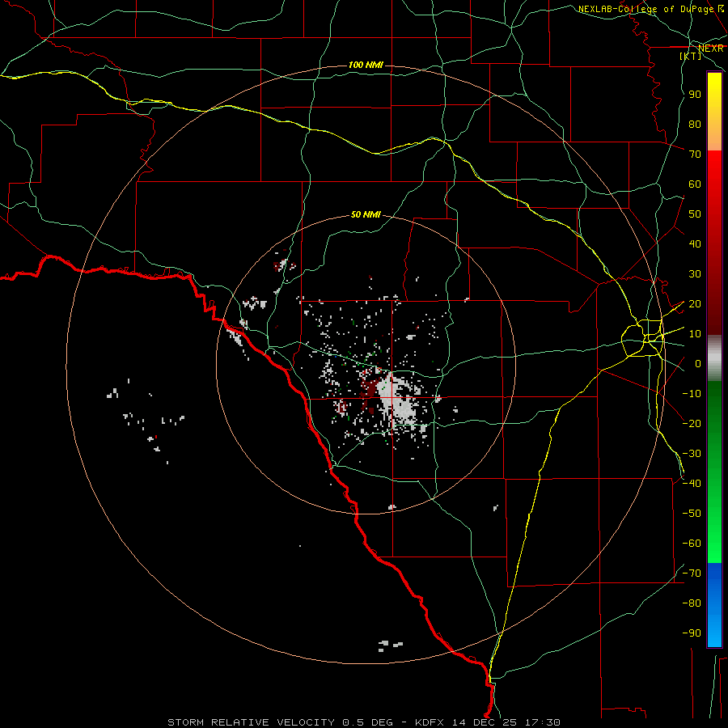Click the 40 value on the color scale
Viewport: 728px width, 728px height.
[695, 244]
